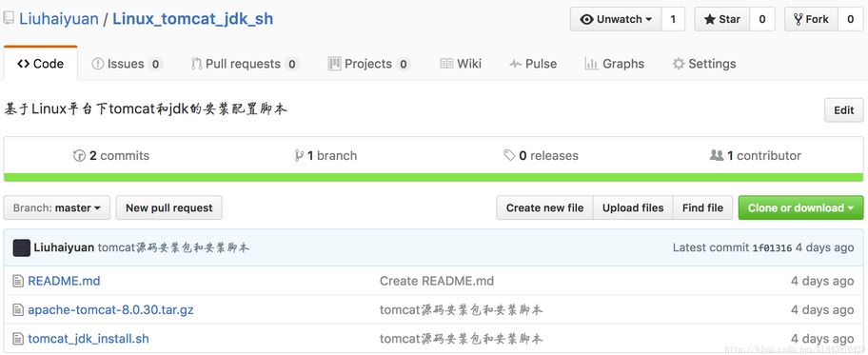868x355 pixels.
Task: Open the Clone or download dropdown
Action: coord(800,207)
